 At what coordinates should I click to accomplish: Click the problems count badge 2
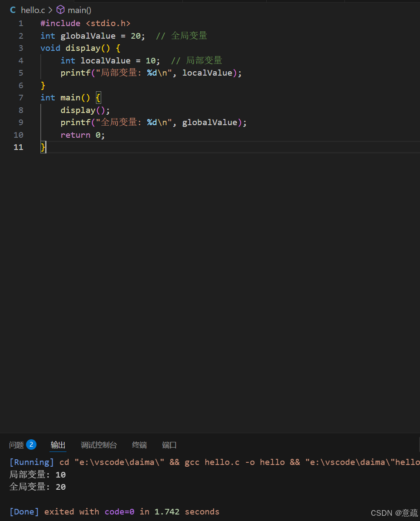click(x=31, y=444)
